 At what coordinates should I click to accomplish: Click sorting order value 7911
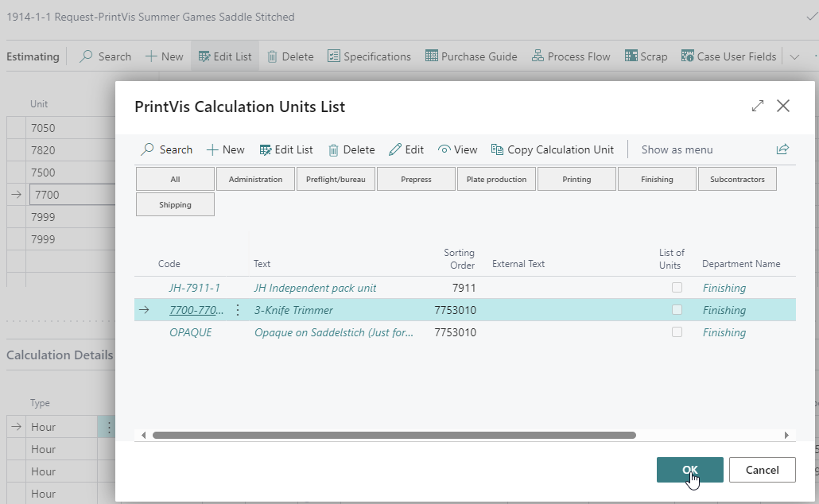464,288
